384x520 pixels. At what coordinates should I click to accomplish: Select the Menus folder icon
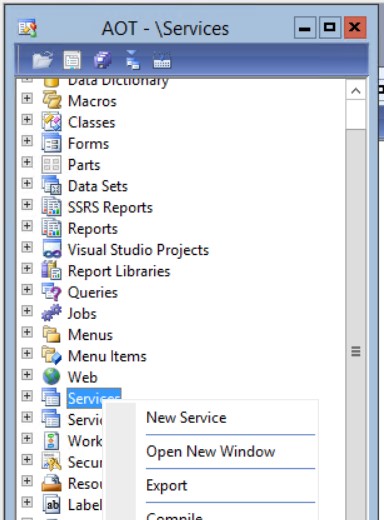[52, 334]
